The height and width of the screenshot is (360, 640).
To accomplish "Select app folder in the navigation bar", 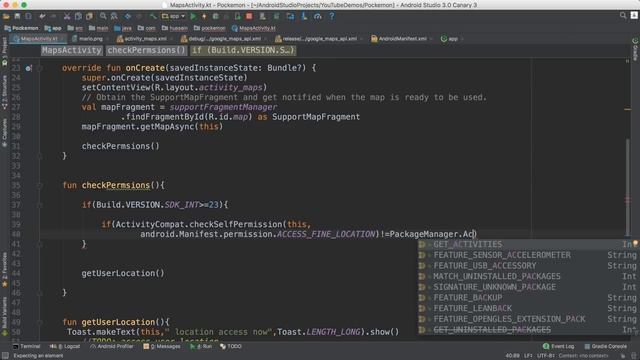I will pos(53,28).
